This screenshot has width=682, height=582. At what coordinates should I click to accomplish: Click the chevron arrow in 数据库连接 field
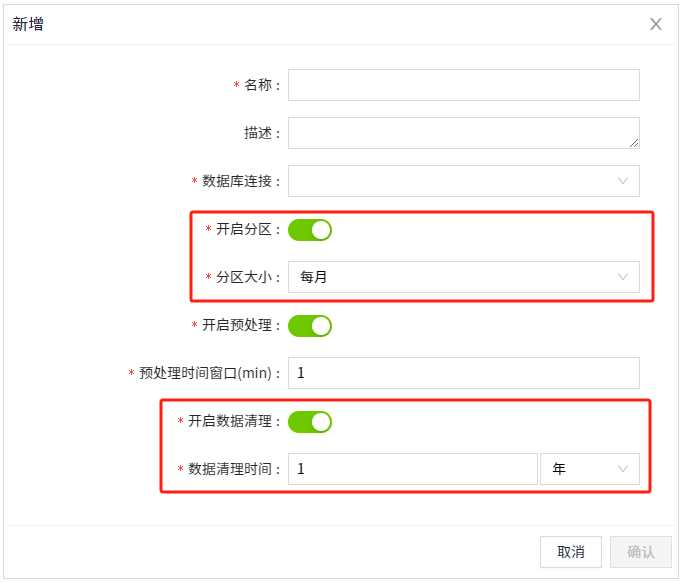(x=623, y=181)
